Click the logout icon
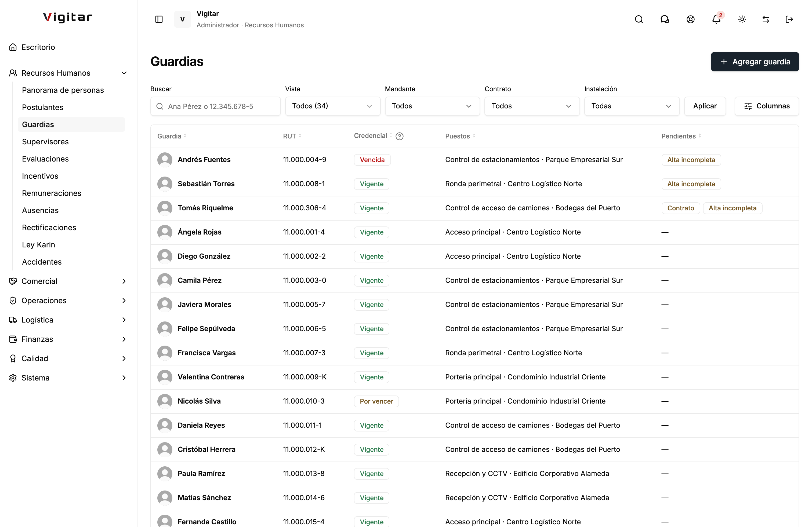The width and height of the screenshot is (812, 527). (x=789, y=19)
